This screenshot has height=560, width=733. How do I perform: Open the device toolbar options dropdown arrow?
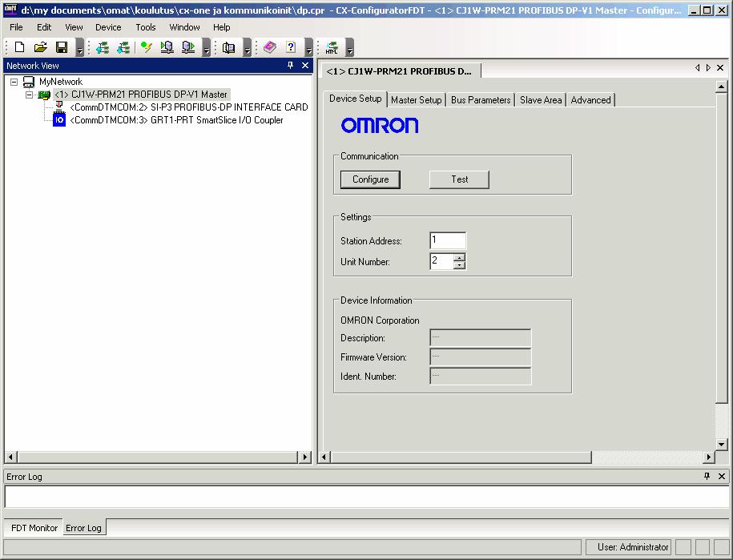click(x=206, y=47)
